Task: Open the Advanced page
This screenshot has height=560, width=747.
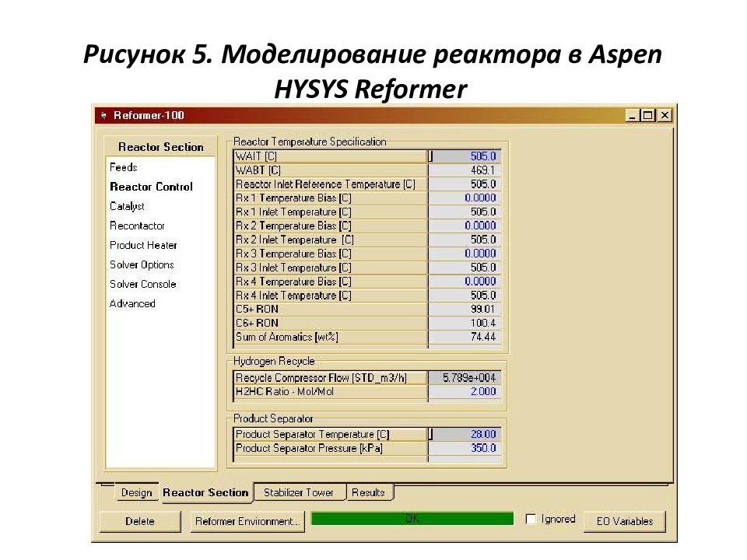Action: click(x=132, y=304)
